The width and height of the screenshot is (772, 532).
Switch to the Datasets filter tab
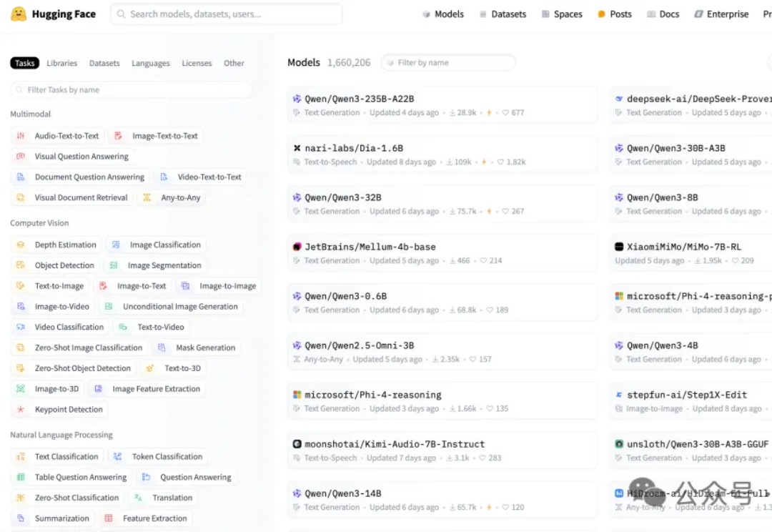104,63
